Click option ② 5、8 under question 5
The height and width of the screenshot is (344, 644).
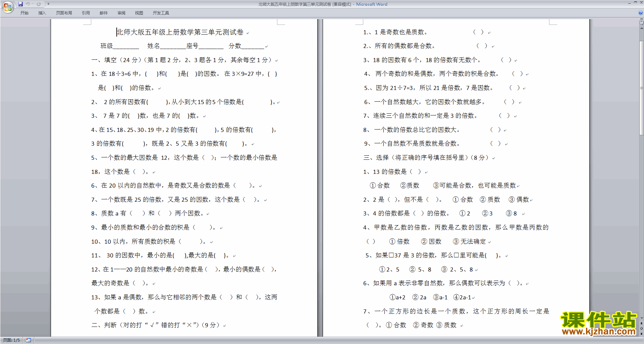click(x=420, y=269)
